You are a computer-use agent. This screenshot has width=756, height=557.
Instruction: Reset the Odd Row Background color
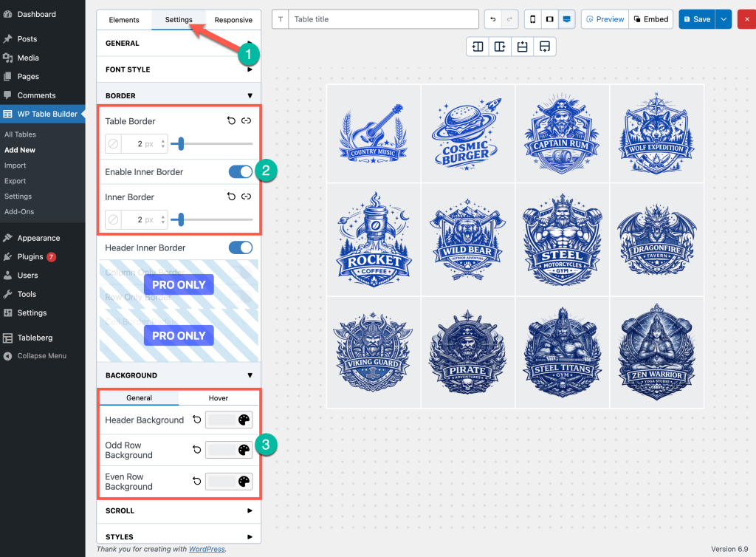tap(197, 450)
